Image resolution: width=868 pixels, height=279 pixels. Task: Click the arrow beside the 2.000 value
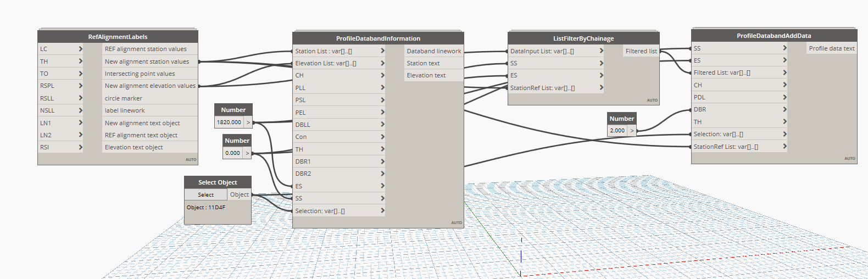point(632,131)
